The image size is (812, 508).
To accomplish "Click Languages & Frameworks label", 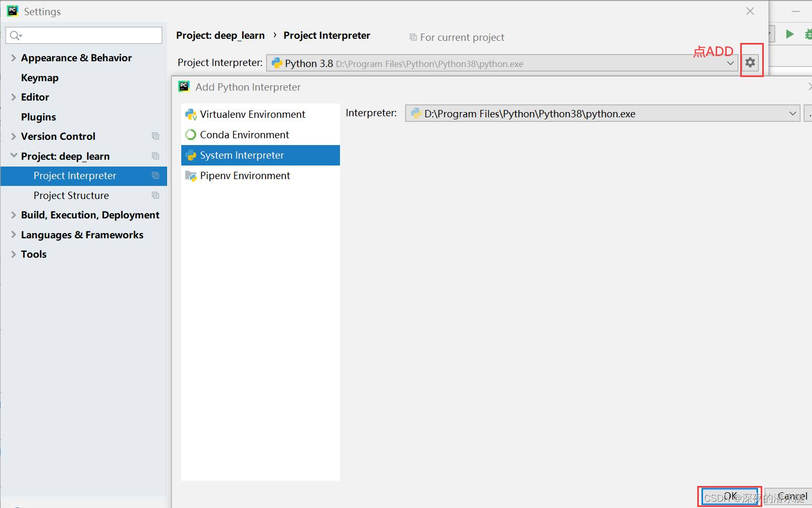I will click(x=82, y=235).
